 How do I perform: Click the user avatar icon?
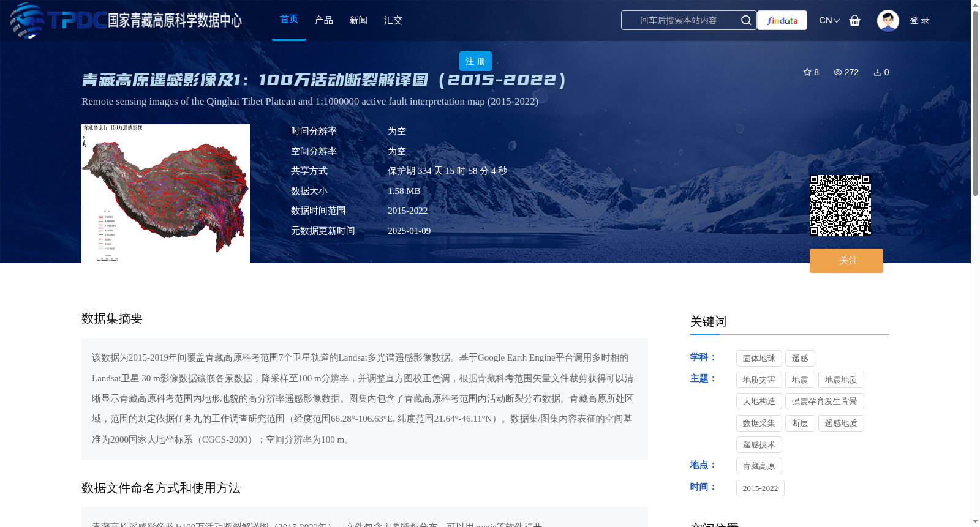(888, 20)
